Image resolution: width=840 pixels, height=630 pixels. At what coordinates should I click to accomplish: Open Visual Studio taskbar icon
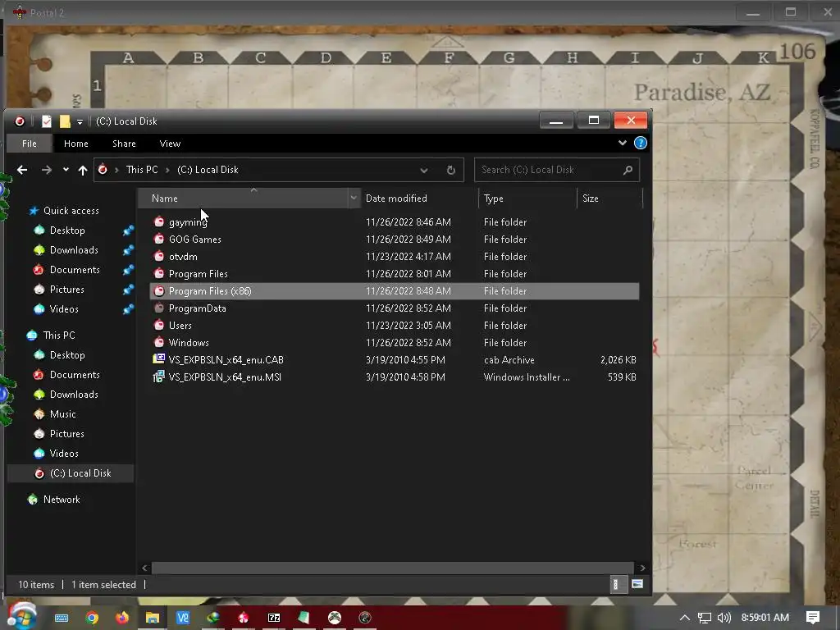click(x=183, y=618)
